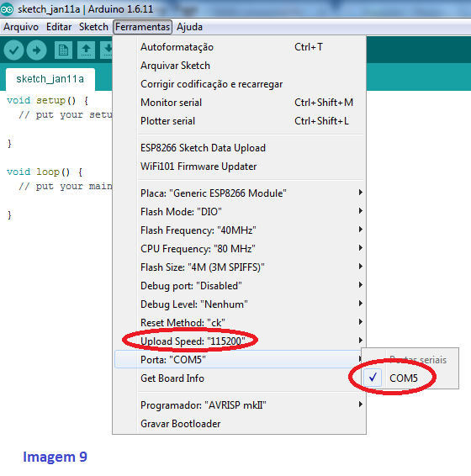Click the Arduino logo in title bar

point(7,9)
